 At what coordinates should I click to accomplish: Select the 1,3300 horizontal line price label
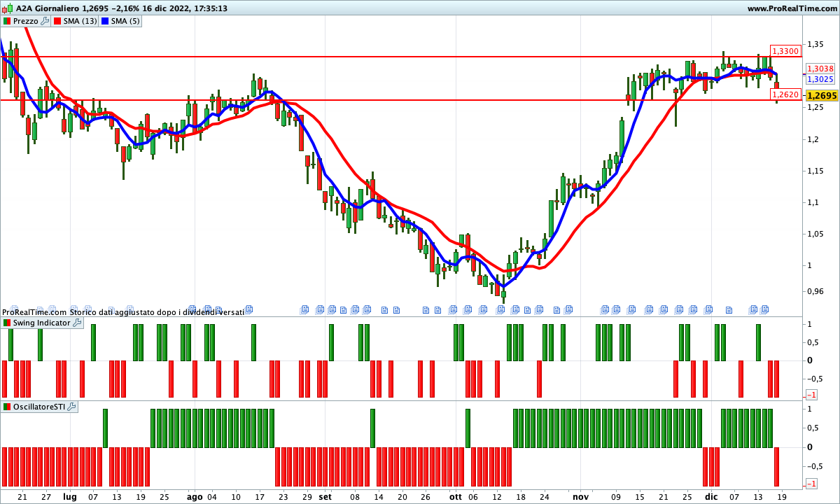[785, 51]
